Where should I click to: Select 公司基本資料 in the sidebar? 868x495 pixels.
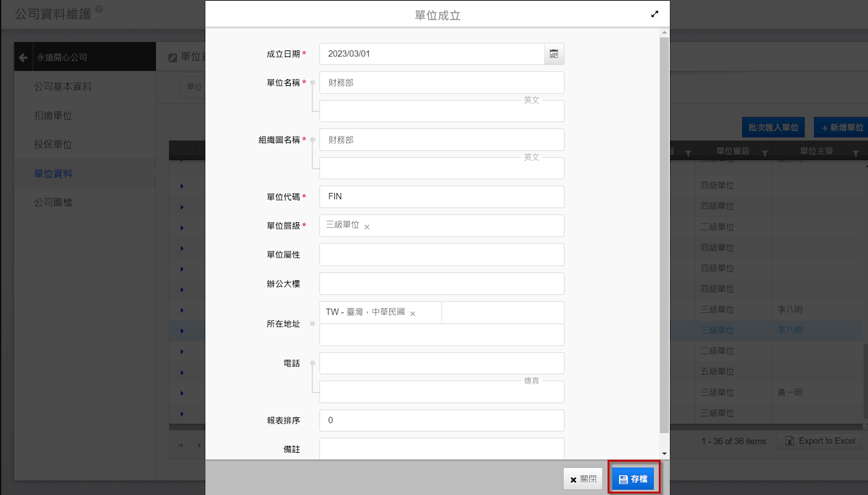click(62, 87)
